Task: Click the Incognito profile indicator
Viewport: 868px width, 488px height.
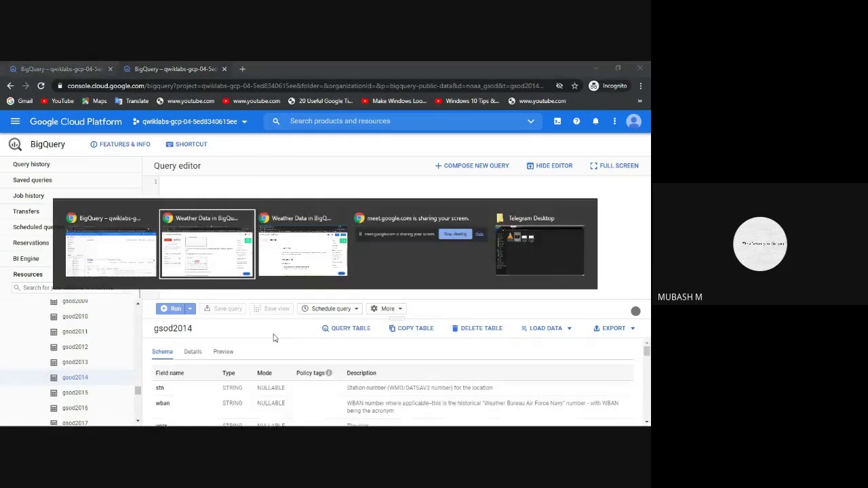Action: click(x=608, y=85)
